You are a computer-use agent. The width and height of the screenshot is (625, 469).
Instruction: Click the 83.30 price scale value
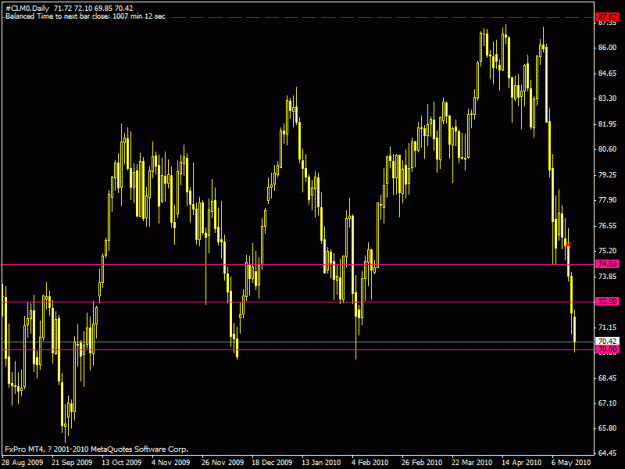[x=607, y=98]
